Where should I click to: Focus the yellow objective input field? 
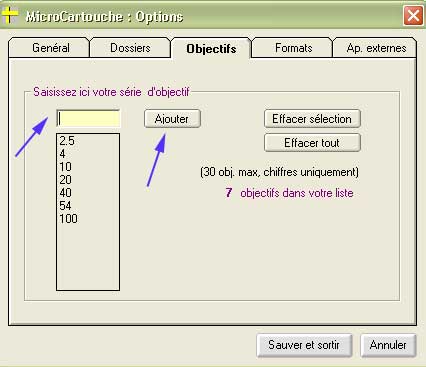tap(88, 119)
